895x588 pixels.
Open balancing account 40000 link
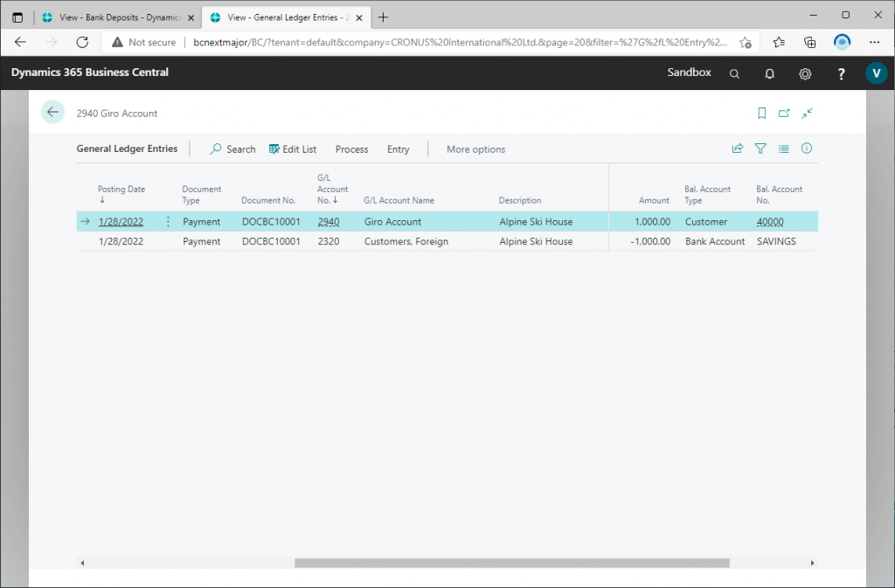click(770, 222)
